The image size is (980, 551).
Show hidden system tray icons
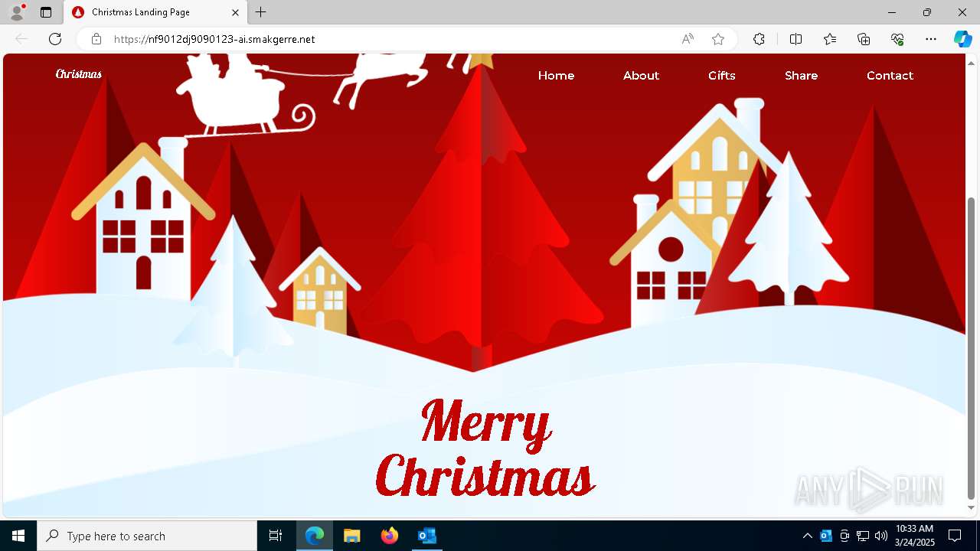point(807,536)
